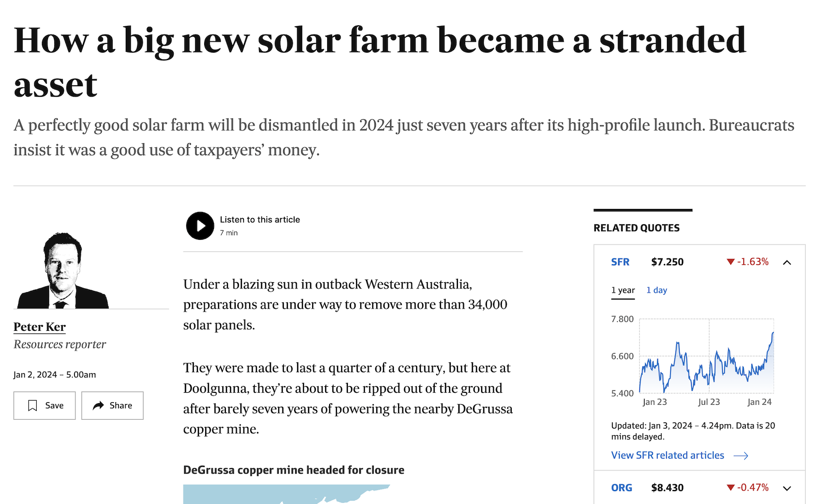Image resolution: width=827 pixels, height=504 pixels.
Task: Click the share arrow icon
Action: [98, 406]
